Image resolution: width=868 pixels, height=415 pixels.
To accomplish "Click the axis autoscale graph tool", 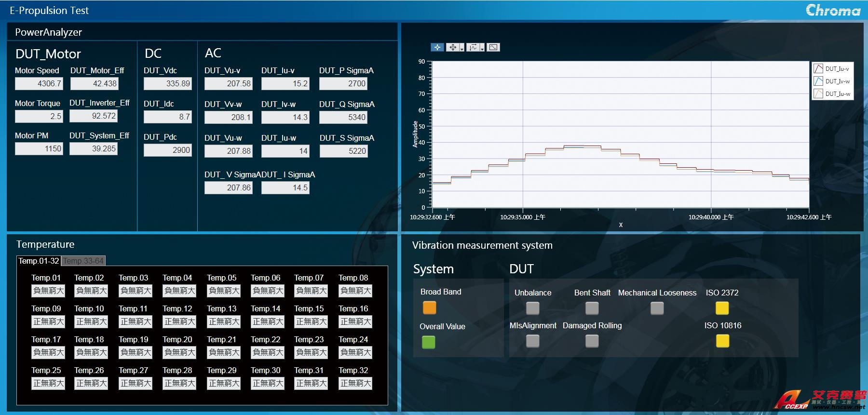I will point(473,47).
